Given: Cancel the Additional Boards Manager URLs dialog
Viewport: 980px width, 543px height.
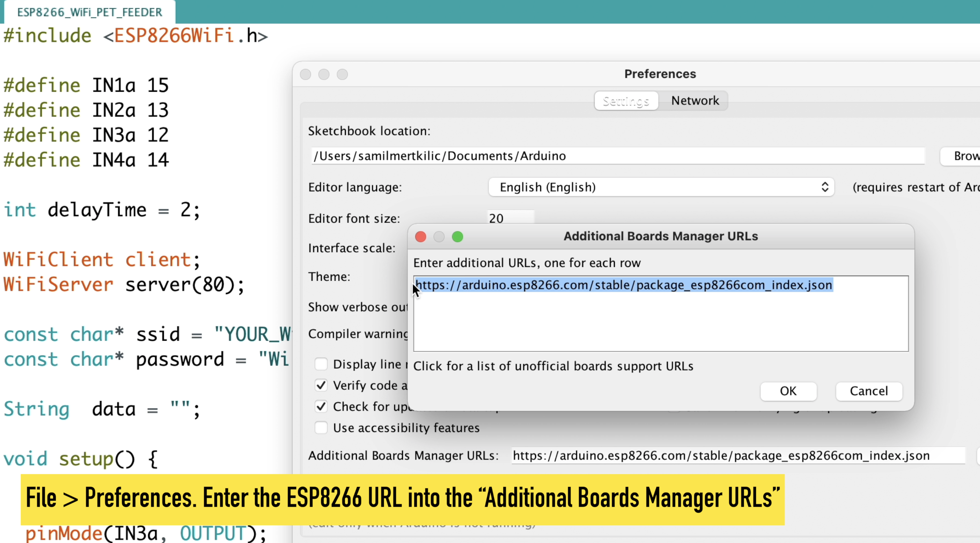Looking at the screenshot, I should (869, 391).
